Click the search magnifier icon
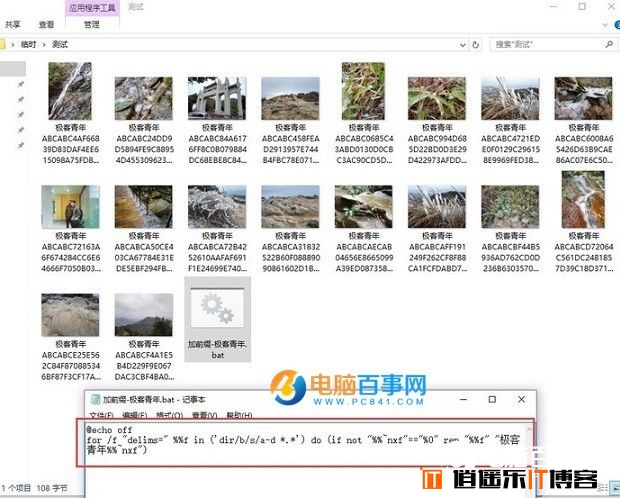This screenshot has width=620, height=498. tap(609, 44)
